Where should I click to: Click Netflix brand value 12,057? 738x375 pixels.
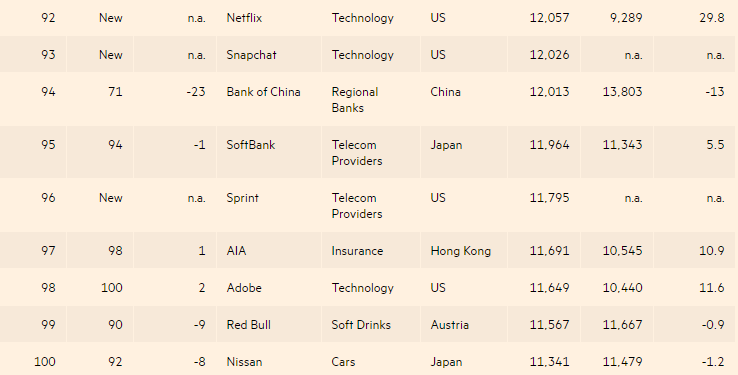click(x=549, y=18)
